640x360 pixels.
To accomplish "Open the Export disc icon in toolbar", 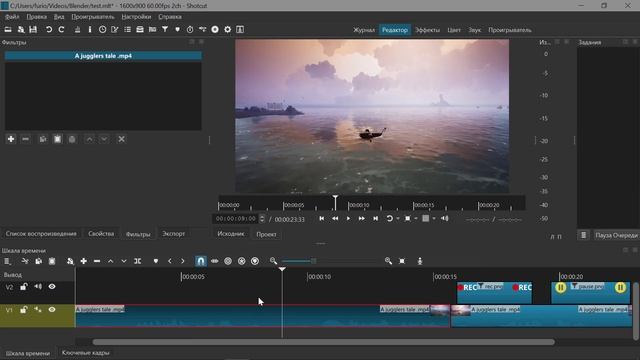I will pos(215,29).
